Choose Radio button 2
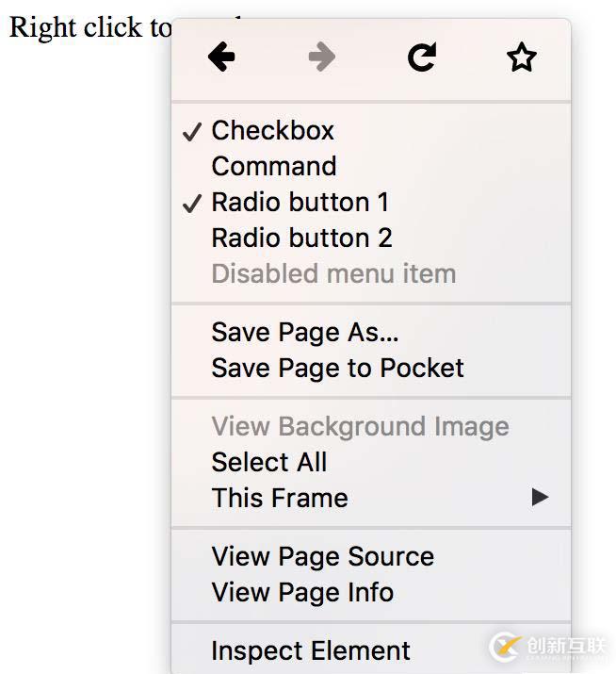This screenshot has height=674, width=616. [301, 238]
